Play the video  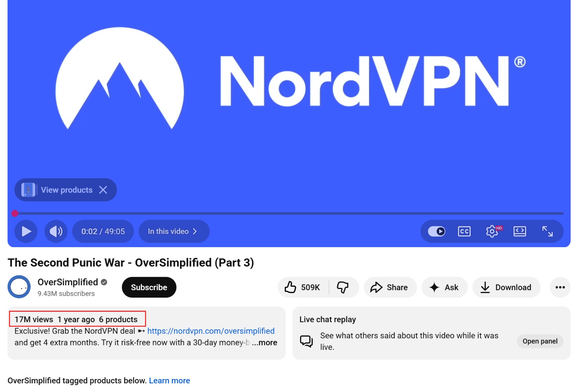(26, 231)
